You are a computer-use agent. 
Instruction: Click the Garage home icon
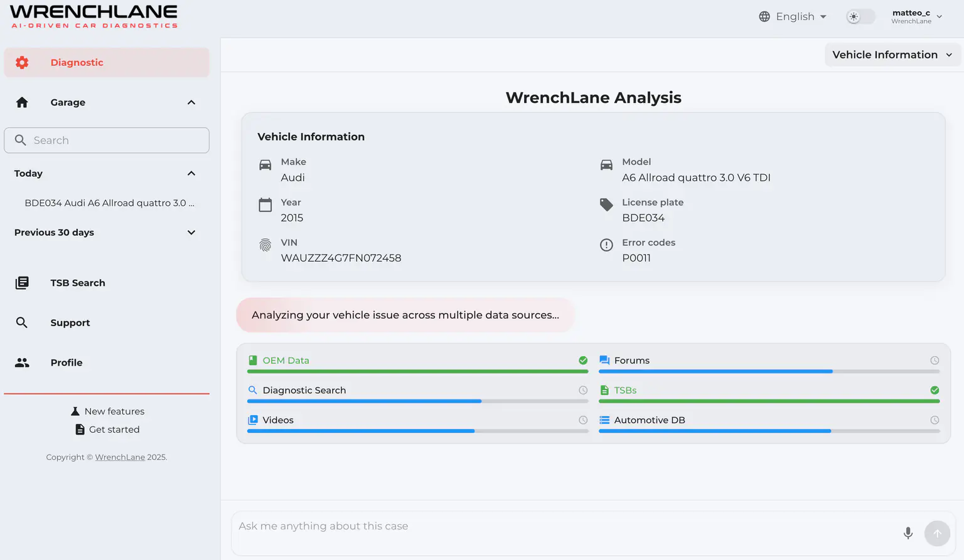[22, 102]
